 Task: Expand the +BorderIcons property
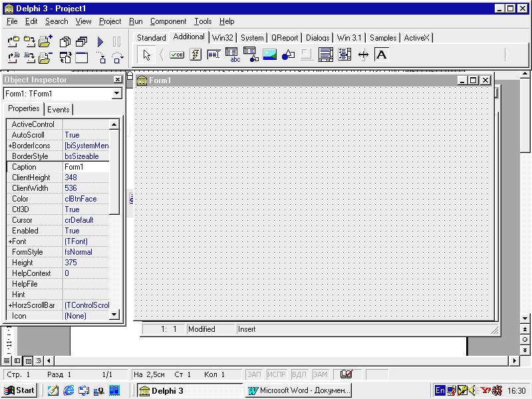pyautogui.click(x=10, y=146)
